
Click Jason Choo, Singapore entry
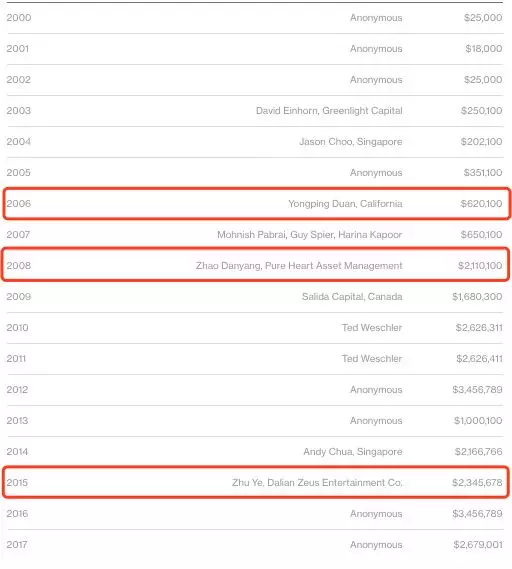[351, 142]
